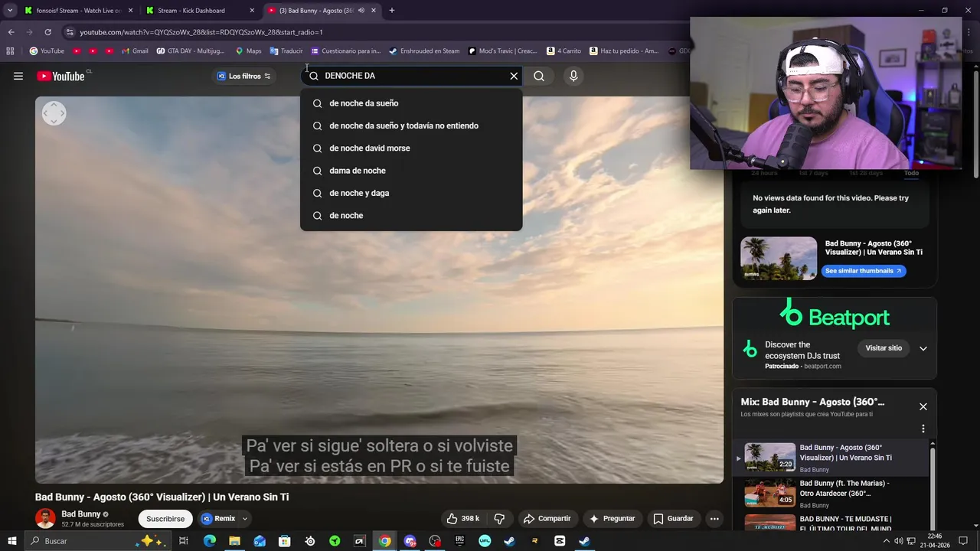This screenshot has height=551, width=980.
Task: Open the Bad Bunny channel name link
Action: [81, 514]
